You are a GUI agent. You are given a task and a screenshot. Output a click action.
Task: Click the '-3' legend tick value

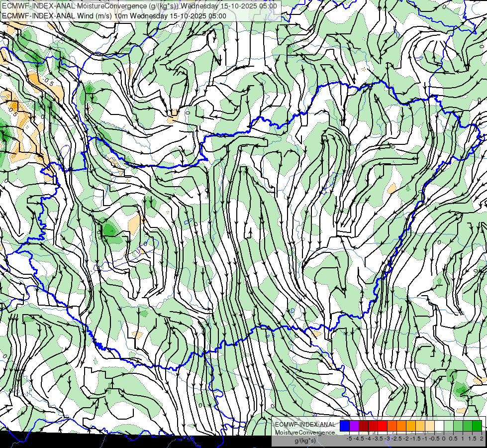click(x=388, y=439)
